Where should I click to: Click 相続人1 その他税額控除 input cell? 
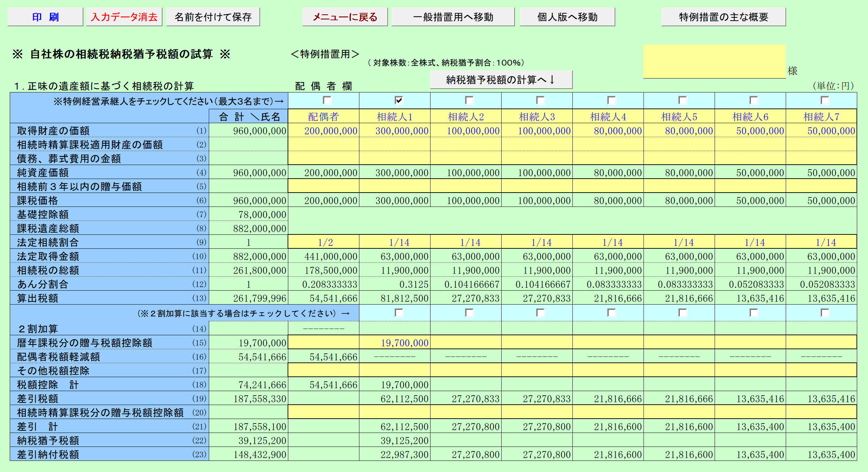[x=395, y=370]
